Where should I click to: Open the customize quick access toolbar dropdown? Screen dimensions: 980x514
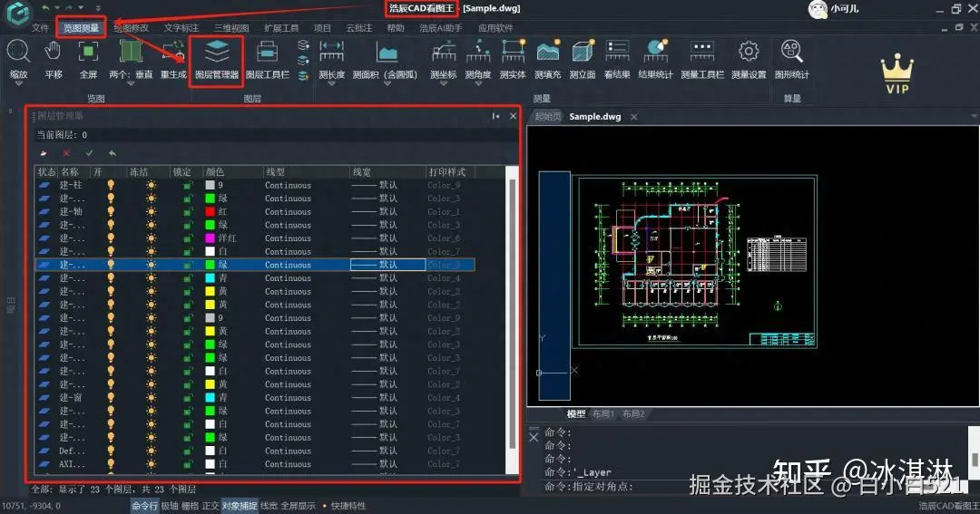click(x=98, y=8)
